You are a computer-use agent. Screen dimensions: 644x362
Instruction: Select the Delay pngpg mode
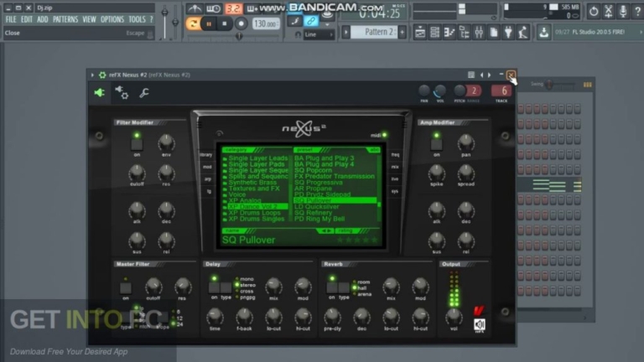247,297
